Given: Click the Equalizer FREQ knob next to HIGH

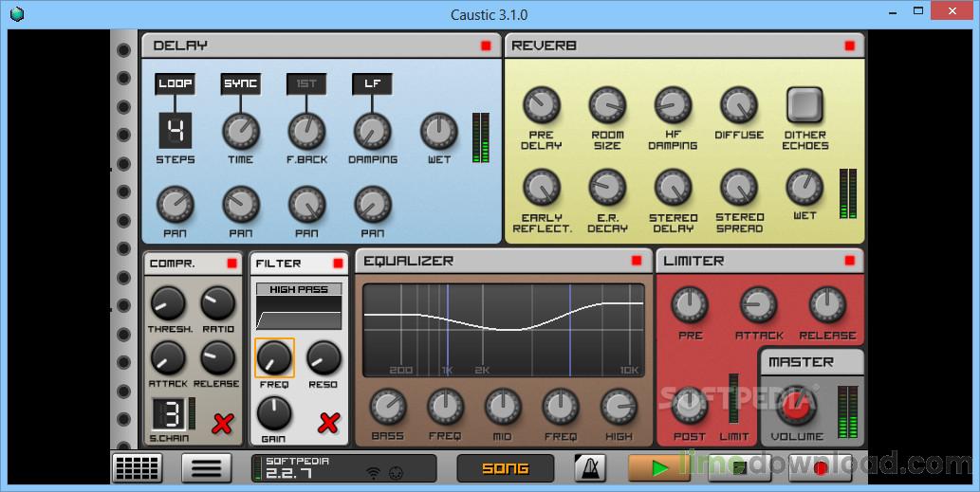Looking at the screenshot, I should tap(561, 407).
